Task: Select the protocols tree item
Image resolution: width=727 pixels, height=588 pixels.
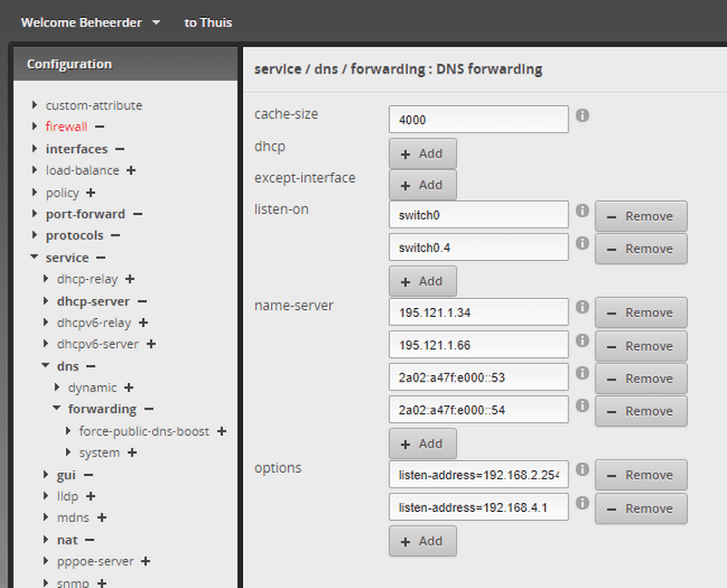Action: pos(74,236)
